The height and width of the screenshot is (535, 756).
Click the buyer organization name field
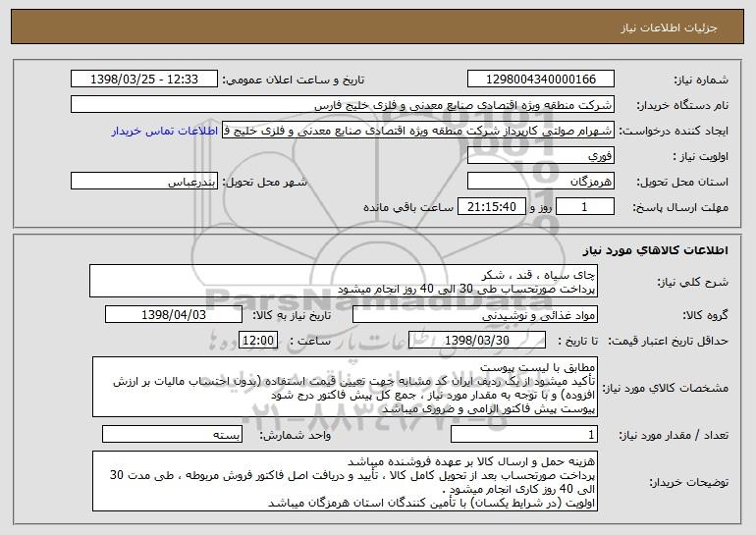[343, 105]
